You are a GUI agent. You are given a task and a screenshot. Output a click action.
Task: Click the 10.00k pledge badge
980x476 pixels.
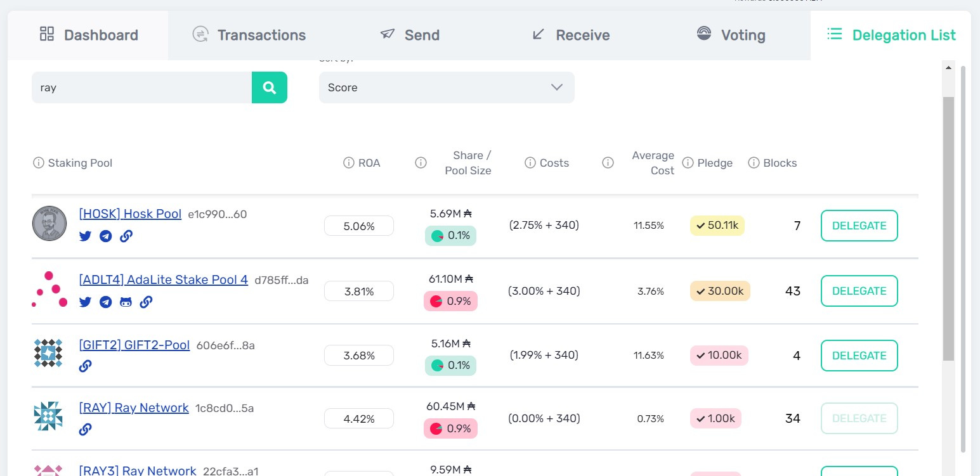[719, 355]
